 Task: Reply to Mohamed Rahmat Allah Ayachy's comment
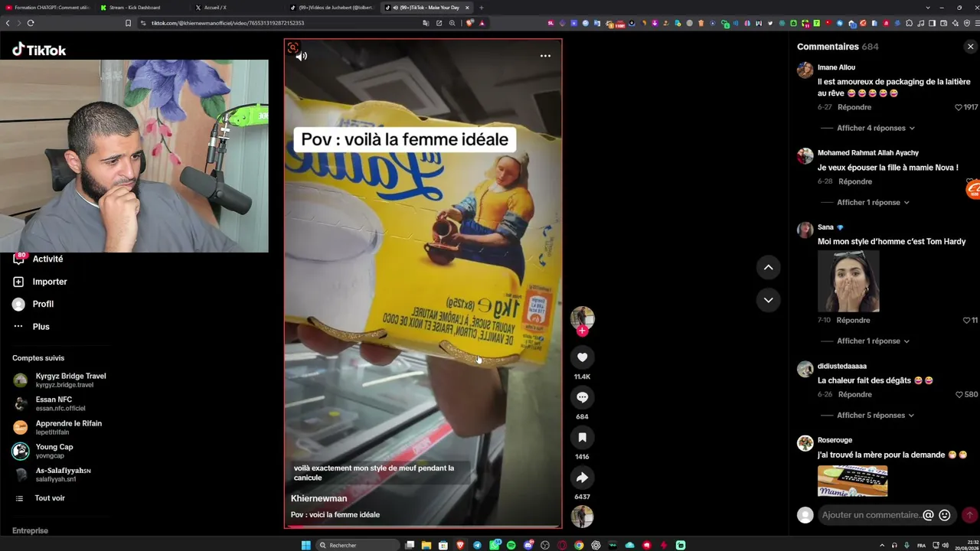[855, 181]
